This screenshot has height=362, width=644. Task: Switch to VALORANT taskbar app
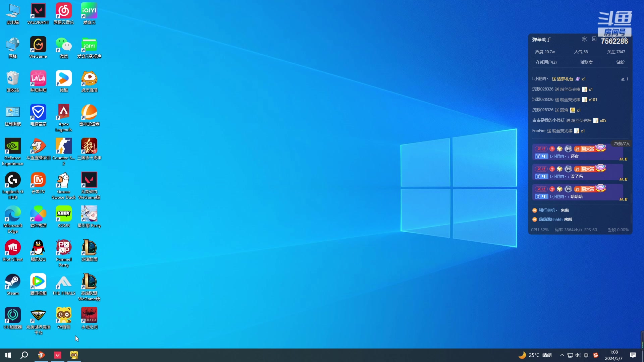tap(58, 355)
